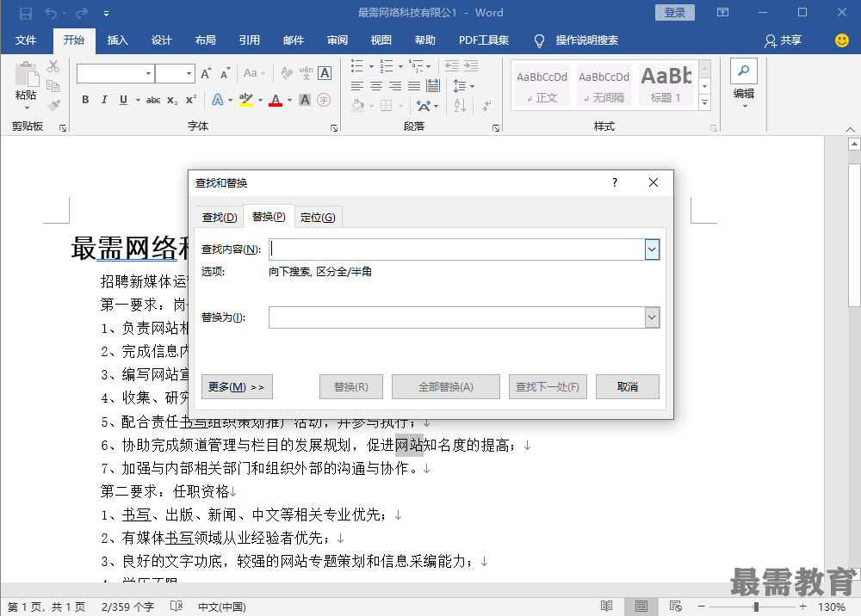
Task: Click the 取消 button in dialog
Action: point(627,386)
